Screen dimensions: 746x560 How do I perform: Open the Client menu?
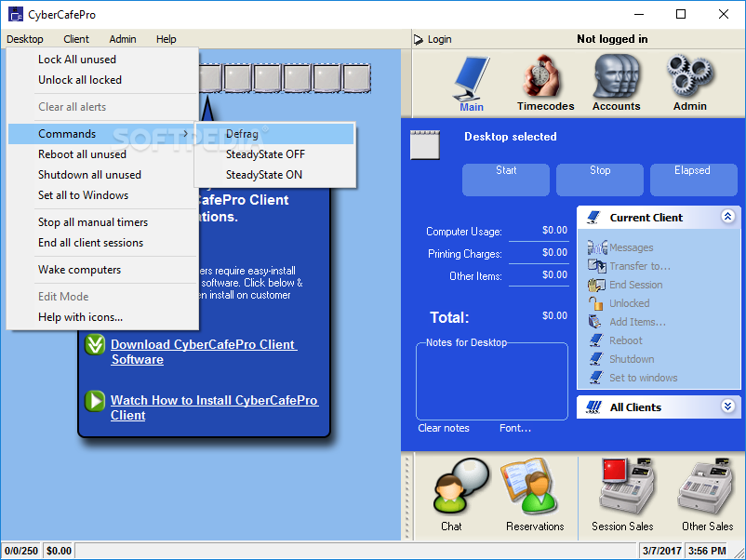pos(76,39)
